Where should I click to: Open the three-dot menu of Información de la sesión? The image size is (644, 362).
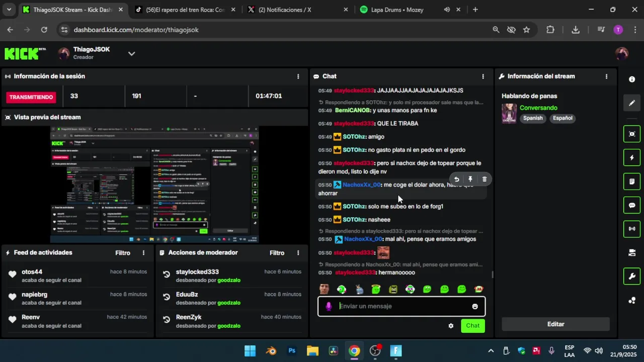[298, 76]
